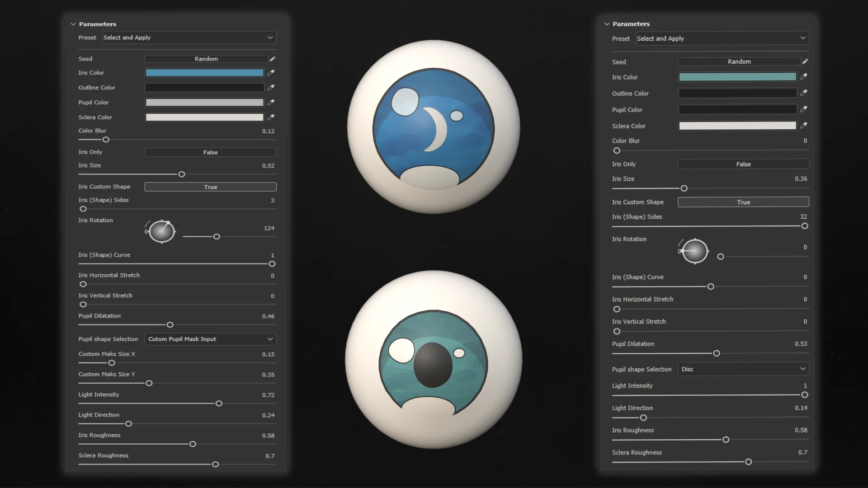Toggle Iris Custom Shape True in right panel
Viewport: 868px width, 488px height.
tap(743, 202)
